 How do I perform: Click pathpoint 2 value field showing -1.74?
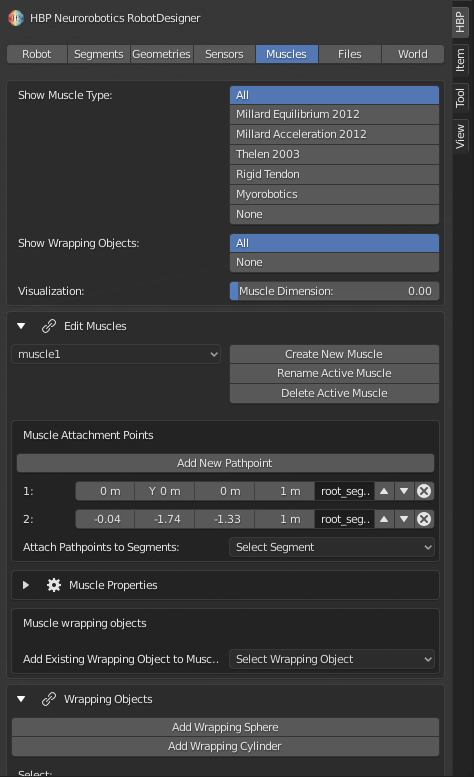(x=164, y=519)
